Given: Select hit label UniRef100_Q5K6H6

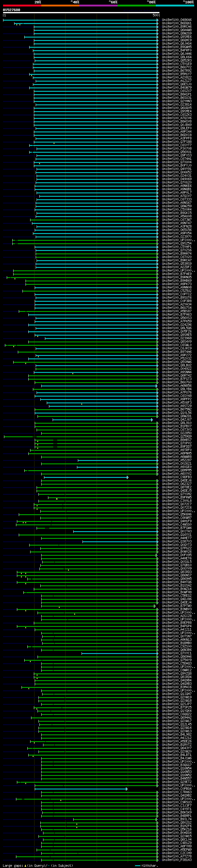Looking at the screenshot, I should click(x=177, y=515).
